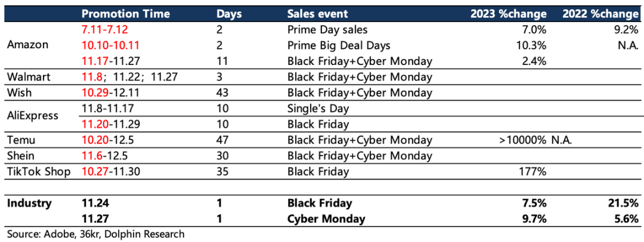Select the "Prime Day sales" event cell

[x=327, y=30]
